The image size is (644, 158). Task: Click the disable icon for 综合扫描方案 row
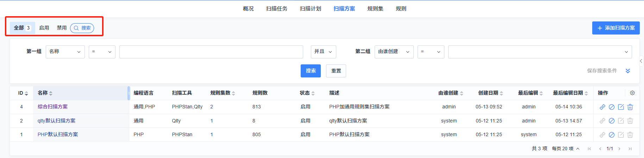click(612, 107)
